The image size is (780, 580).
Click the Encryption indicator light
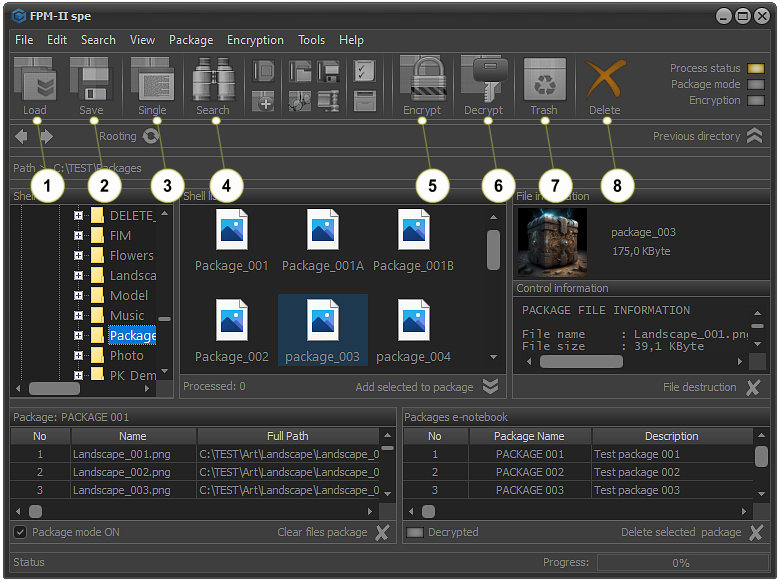tap(756, 100)
